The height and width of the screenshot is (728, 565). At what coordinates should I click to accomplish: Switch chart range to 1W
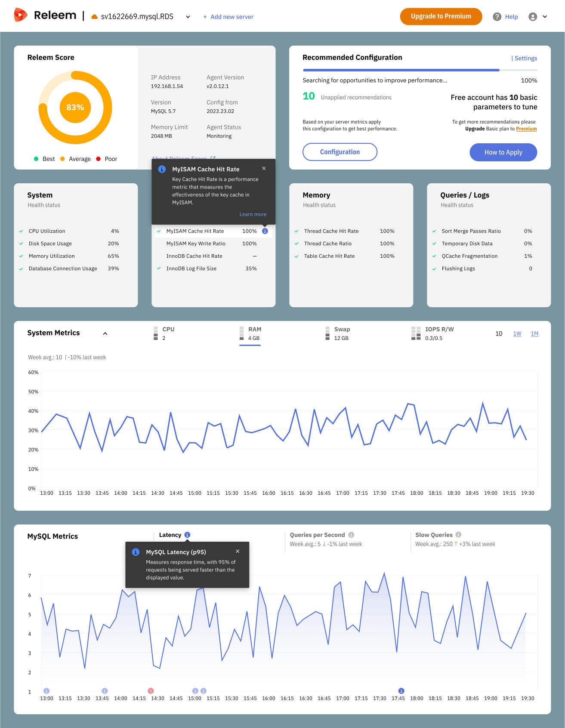[x=517, y=334]
